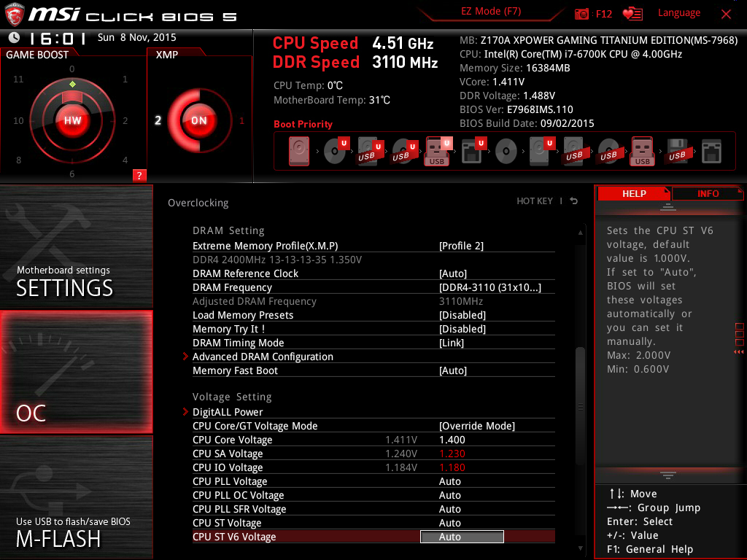Select the UEFI USB CD/DVD boot icon
This screenshot has height=560, width=747.
coord(405,152)
